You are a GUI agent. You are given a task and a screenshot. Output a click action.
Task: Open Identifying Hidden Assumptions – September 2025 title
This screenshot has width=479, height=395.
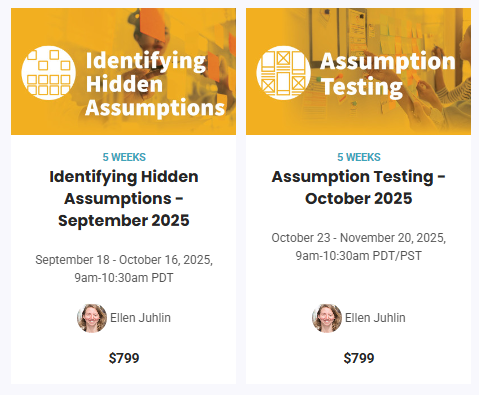point(124,199)
